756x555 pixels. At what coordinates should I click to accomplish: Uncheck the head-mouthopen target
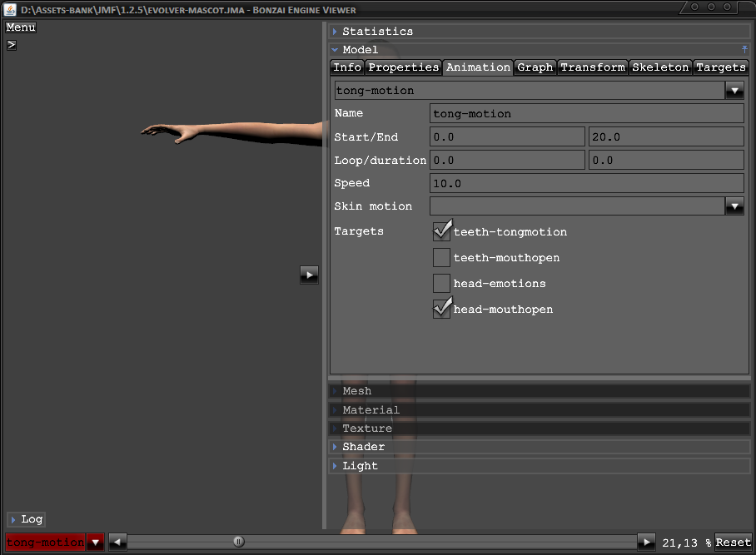tap(441, 310)
